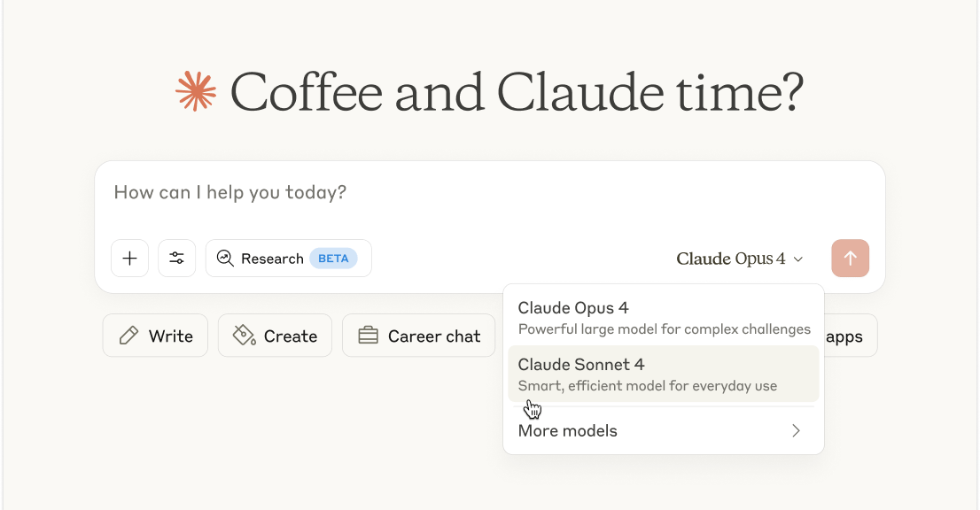Click the partially hidden apps chip
This screenshot has height=510, width=980.
pos(849,336)
